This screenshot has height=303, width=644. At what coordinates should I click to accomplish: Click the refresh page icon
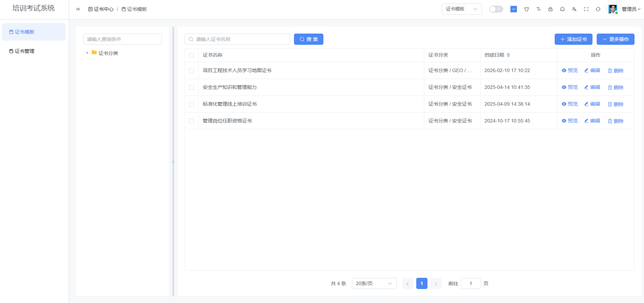tap(598, 9)
